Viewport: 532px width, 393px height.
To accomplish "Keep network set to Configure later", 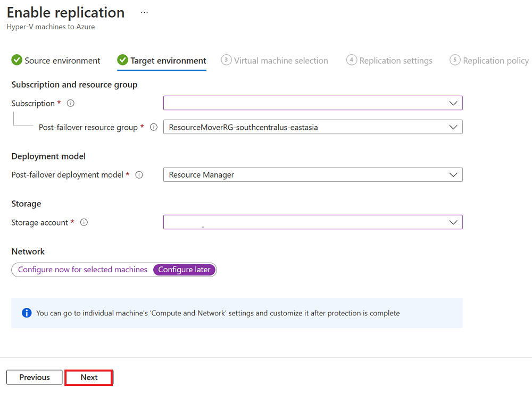I will click(x=184, y=270).
